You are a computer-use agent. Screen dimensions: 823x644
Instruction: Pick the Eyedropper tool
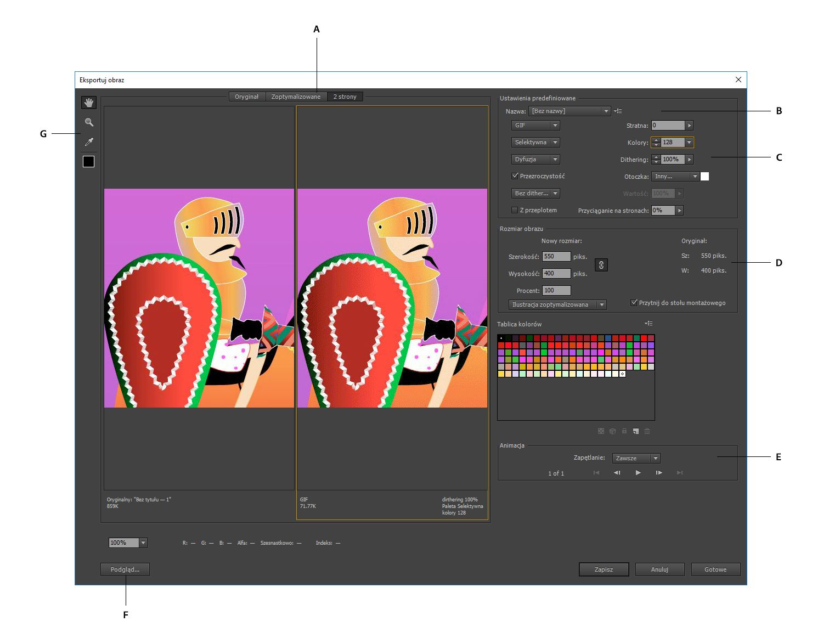89,142
